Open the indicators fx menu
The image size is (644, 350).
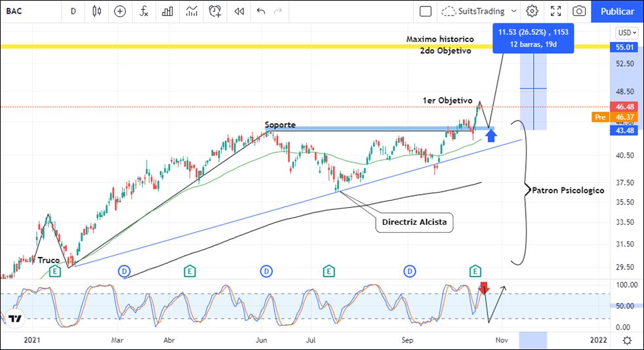144,11
